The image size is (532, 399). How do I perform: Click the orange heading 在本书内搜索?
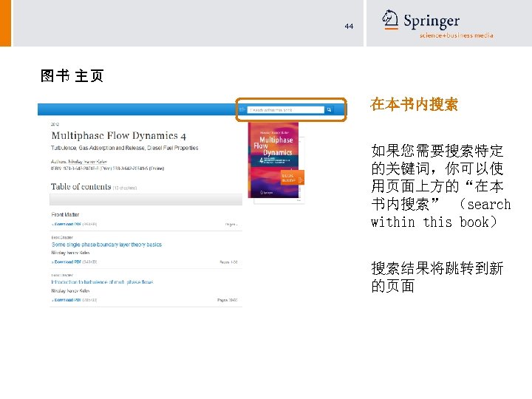point(414,104)
